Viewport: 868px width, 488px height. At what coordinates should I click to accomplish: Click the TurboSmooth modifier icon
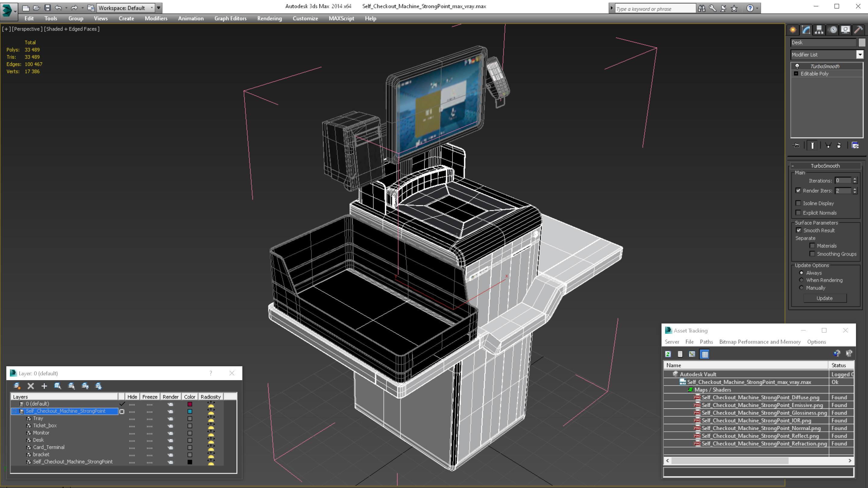(x=797, y=66)
